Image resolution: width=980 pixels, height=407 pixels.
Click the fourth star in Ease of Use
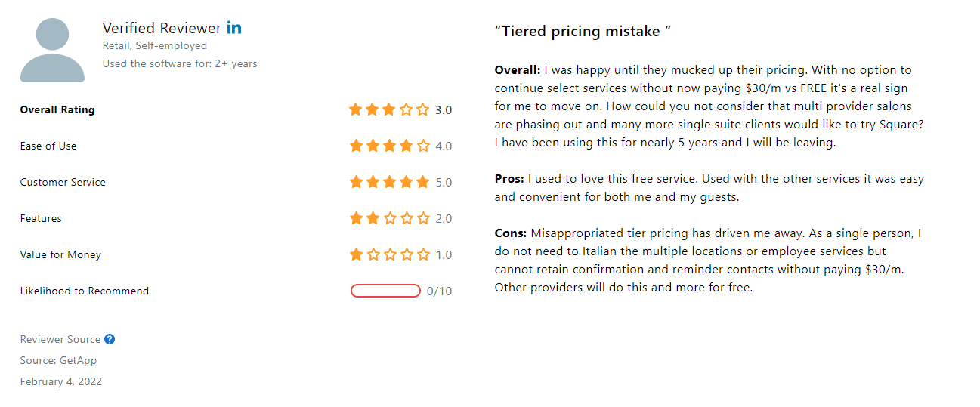point(406,146)
